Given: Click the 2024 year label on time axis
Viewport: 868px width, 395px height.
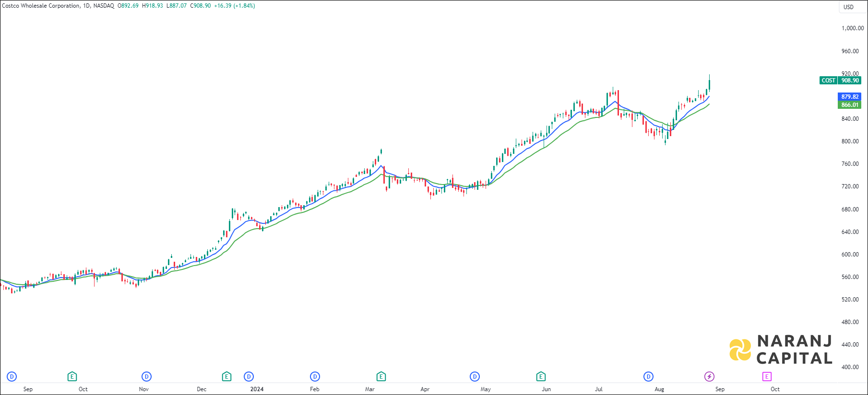Looking at the screenshot, I should tap(257, 389).
